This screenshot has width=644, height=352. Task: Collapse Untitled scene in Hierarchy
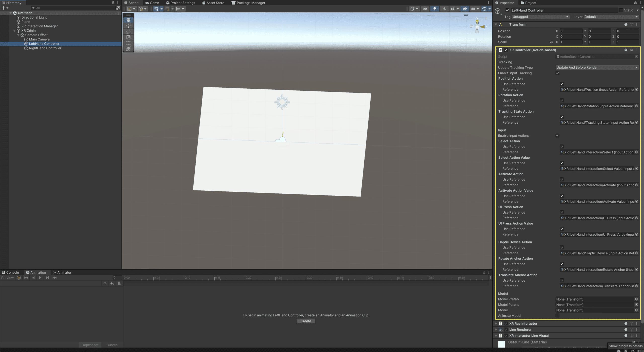point(11,13)
